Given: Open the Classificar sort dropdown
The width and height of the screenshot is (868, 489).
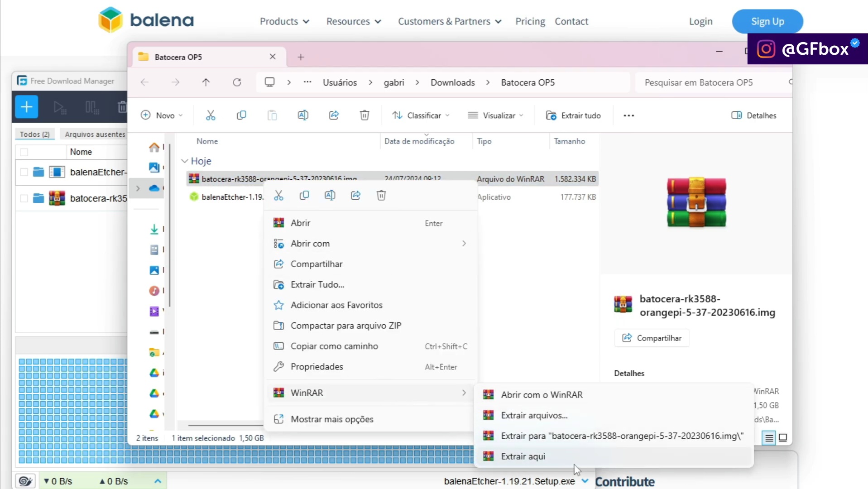Looking at the screenshot, I should (x=421, y=115).
